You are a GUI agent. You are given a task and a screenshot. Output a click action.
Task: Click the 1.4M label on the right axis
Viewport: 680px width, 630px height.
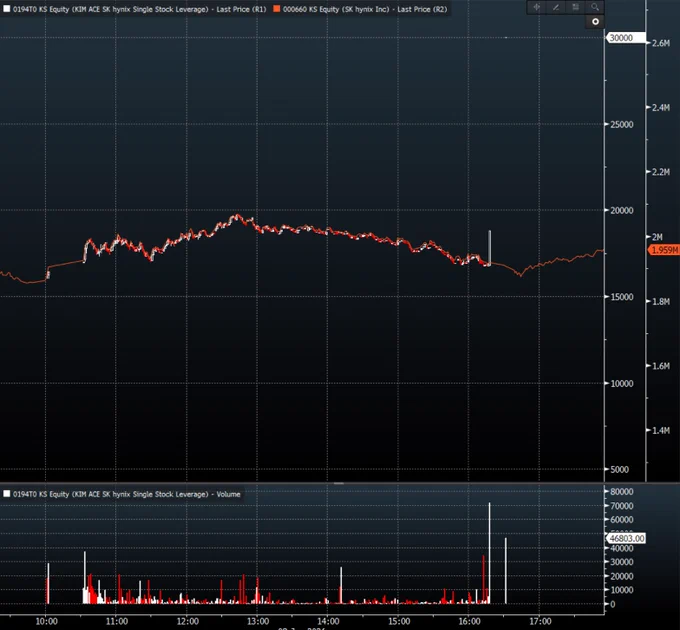coord(660,430)
